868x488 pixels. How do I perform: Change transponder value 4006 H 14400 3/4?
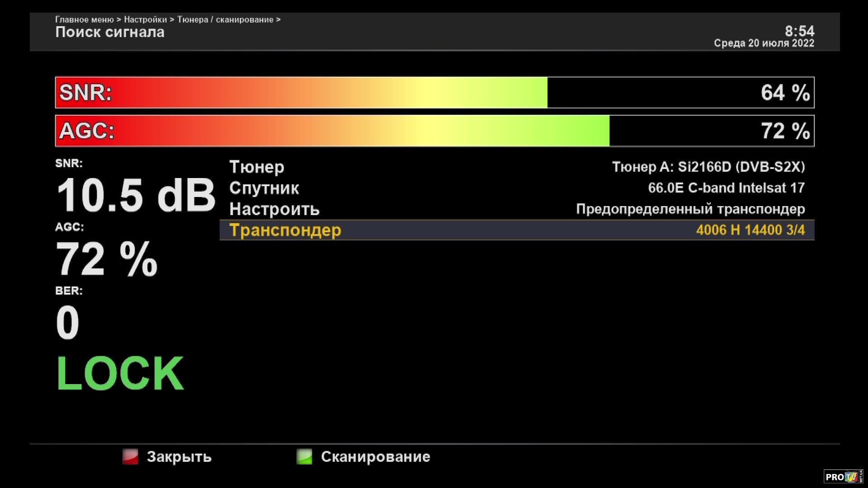tap(750, 230)
